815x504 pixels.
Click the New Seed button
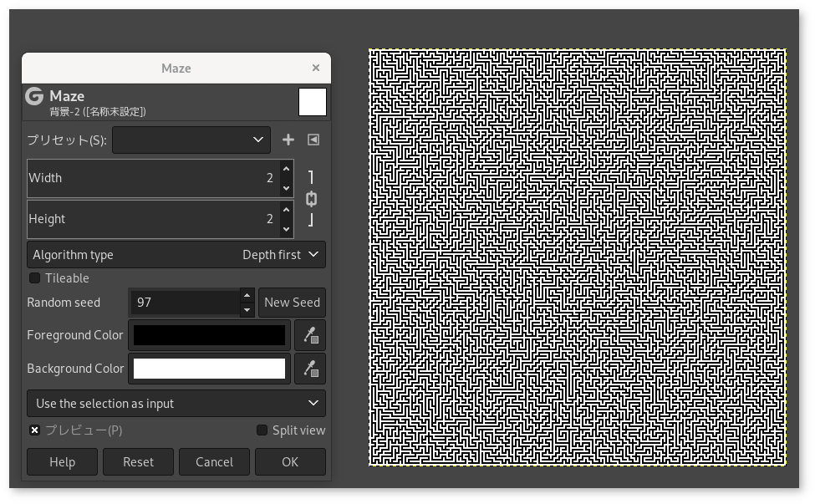pyautogui.click(x=292, y=303)
